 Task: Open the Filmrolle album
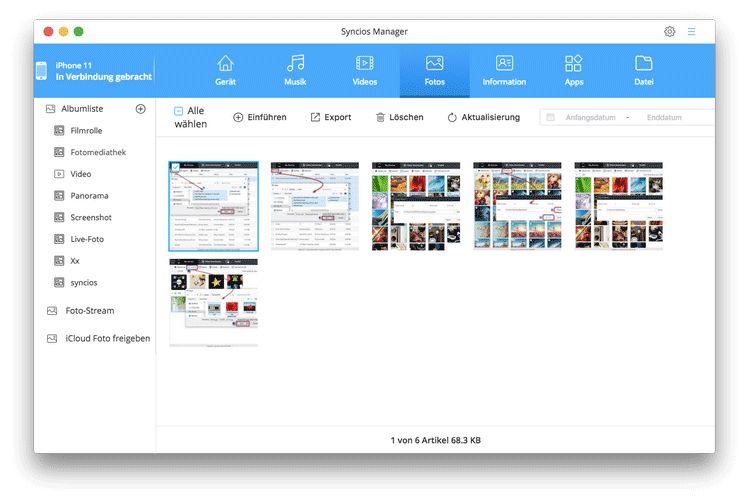86,130
